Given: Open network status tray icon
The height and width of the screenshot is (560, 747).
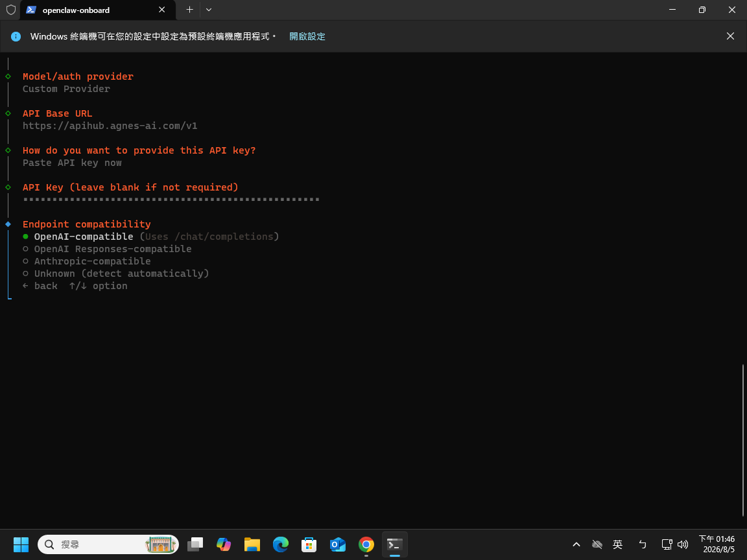Looking at the screenshot, I should [x=667, y=544].
